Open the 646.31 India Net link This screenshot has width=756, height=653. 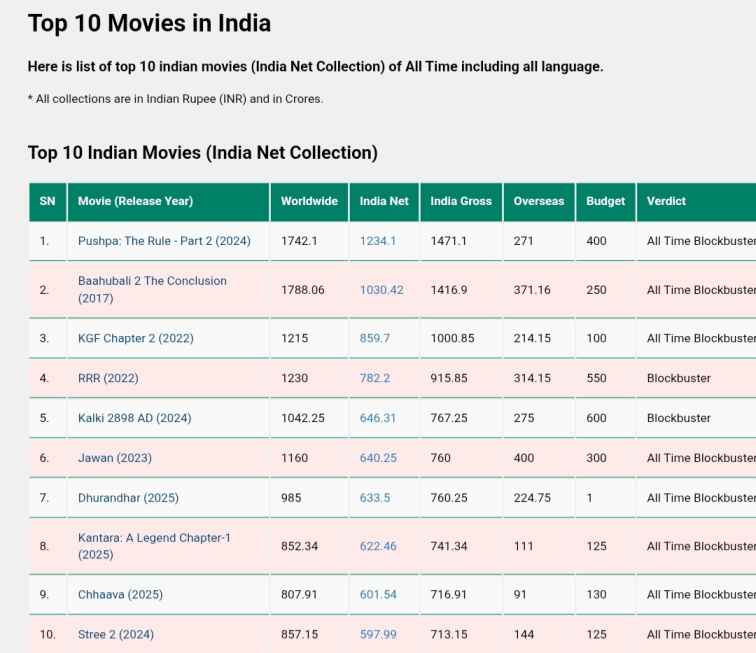[x=378, y=418]
